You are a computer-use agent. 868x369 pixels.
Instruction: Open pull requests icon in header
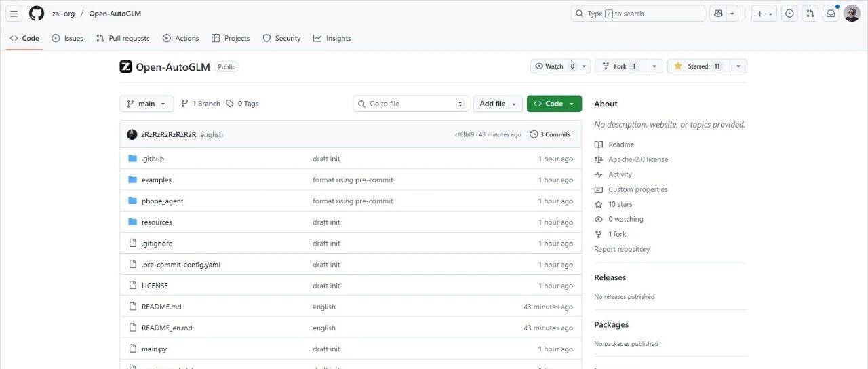pyautogui.click(x=810, y=14)
